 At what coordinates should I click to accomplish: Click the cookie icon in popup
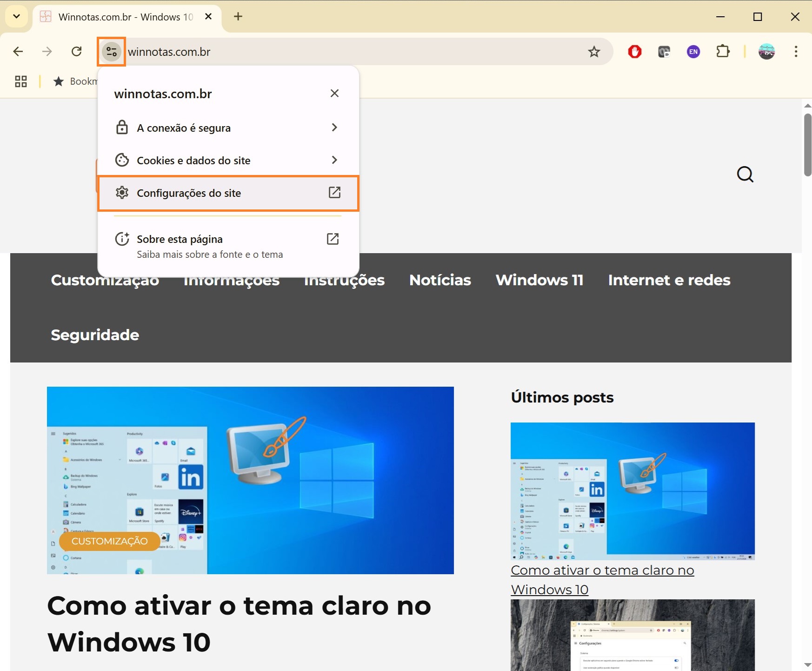click(122, 160)
